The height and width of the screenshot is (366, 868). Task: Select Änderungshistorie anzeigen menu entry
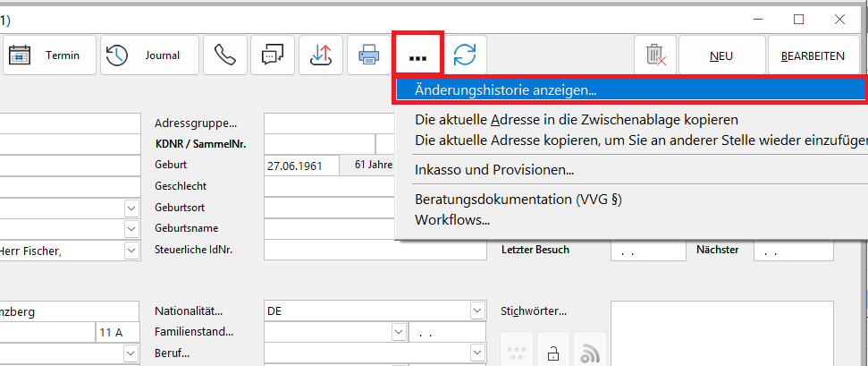coord(506,89)
